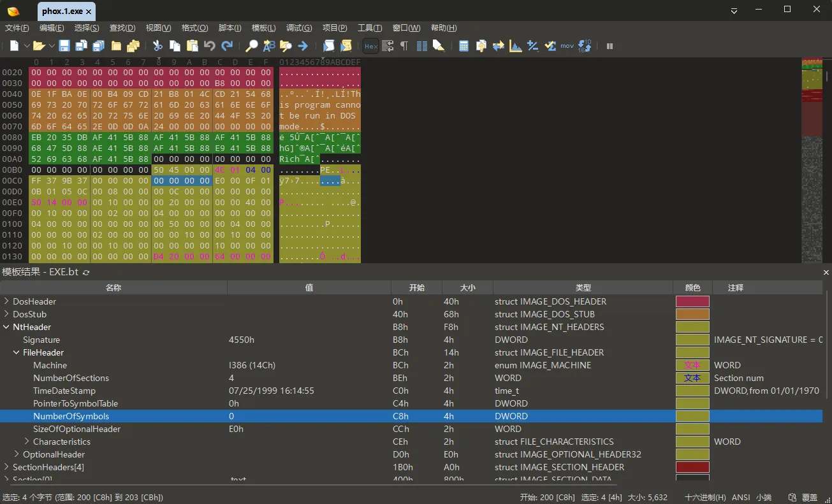
Task: Click the DosStub row color swatch
Action: click(692, 314)
